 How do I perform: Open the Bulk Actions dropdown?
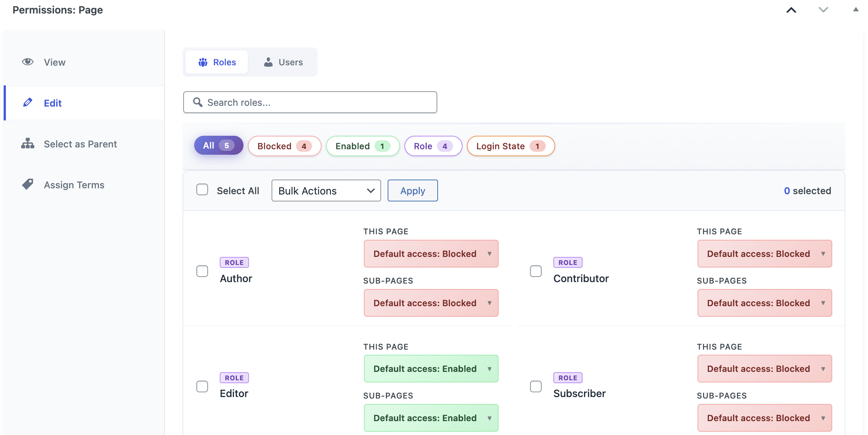pyautogui.click(x=326, y=190)
